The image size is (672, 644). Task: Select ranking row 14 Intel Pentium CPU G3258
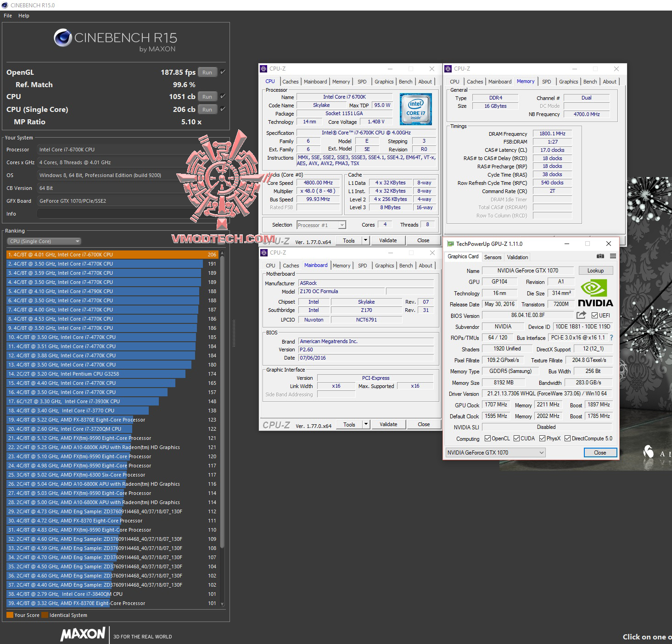112,374
